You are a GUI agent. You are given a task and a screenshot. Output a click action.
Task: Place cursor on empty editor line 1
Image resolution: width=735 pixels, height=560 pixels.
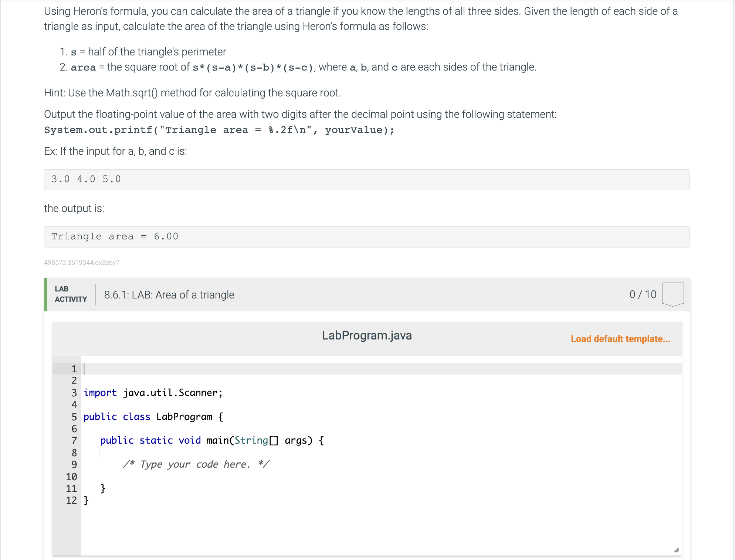click(381, 369)
